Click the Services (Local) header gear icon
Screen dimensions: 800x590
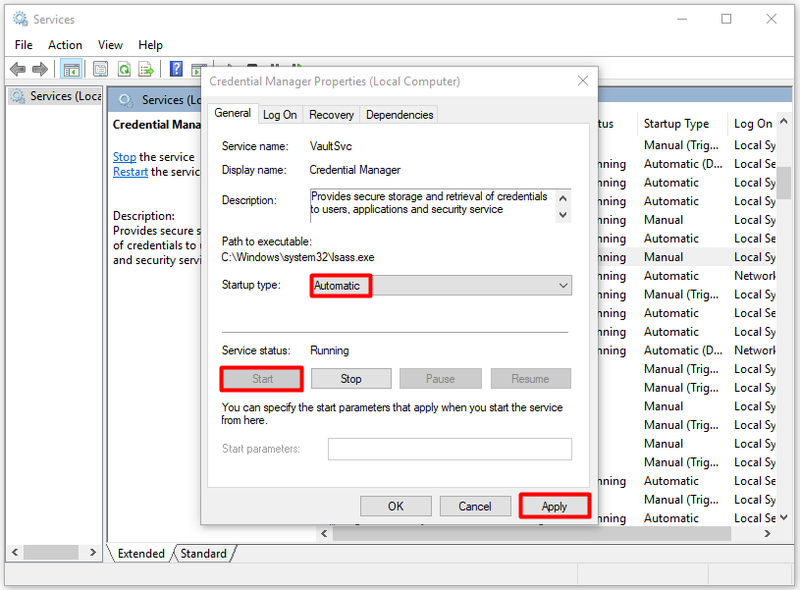(126, 100)
